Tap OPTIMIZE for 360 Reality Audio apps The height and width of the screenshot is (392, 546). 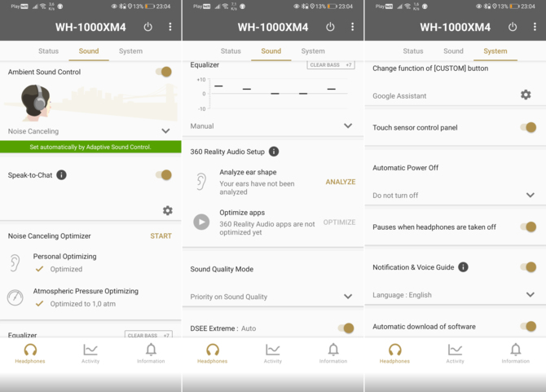(x=340, y=222)
